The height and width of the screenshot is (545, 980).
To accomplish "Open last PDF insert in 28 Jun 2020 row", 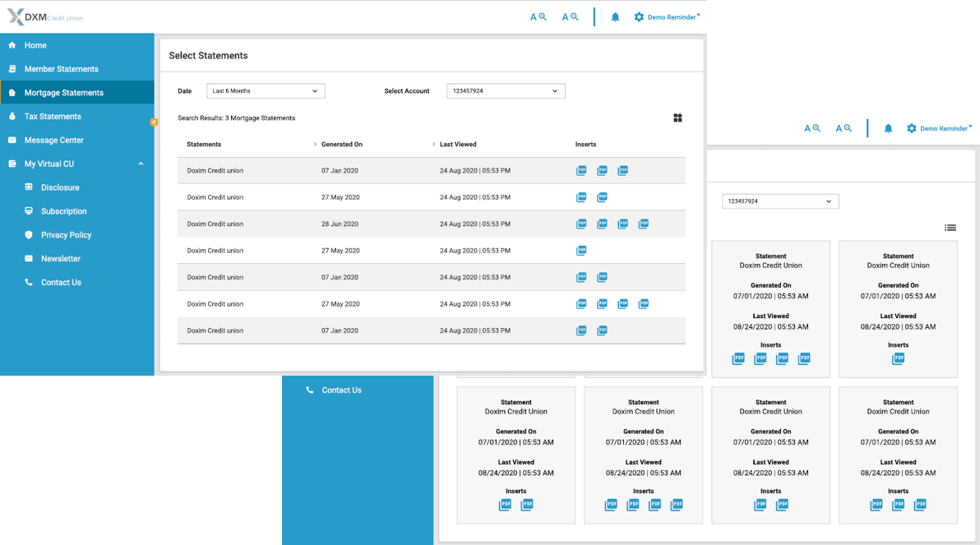I will point(644,224).
